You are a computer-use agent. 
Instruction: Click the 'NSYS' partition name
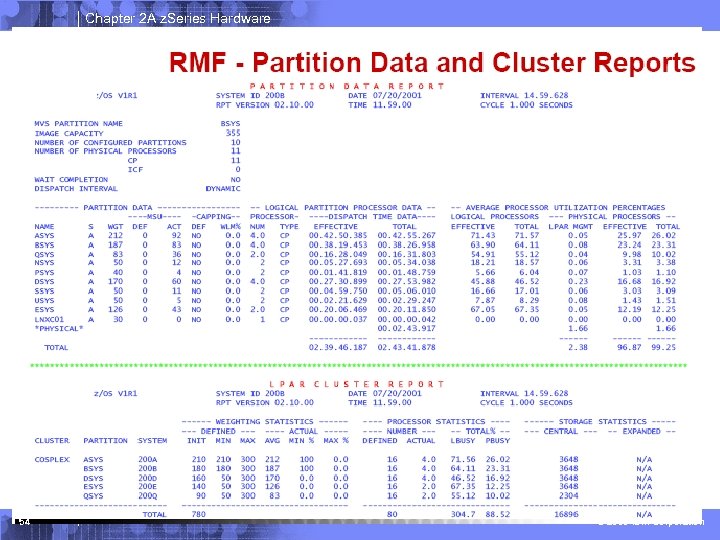(44, 263)
